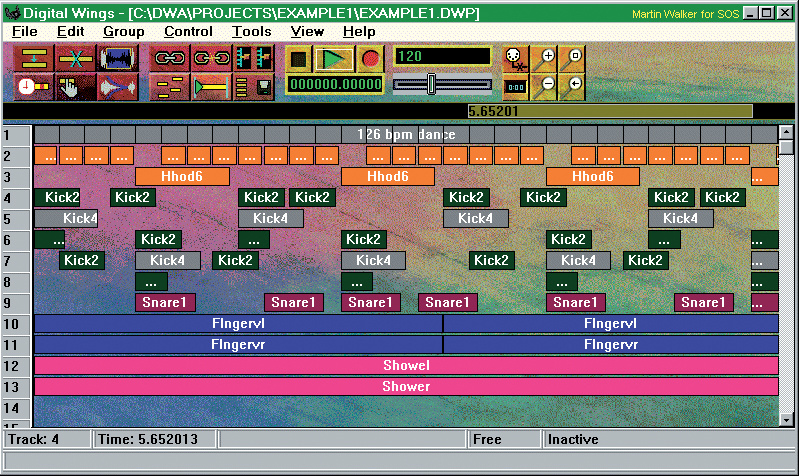
Task: Click the zoom out magnifier icon
Action: [547, 85]
